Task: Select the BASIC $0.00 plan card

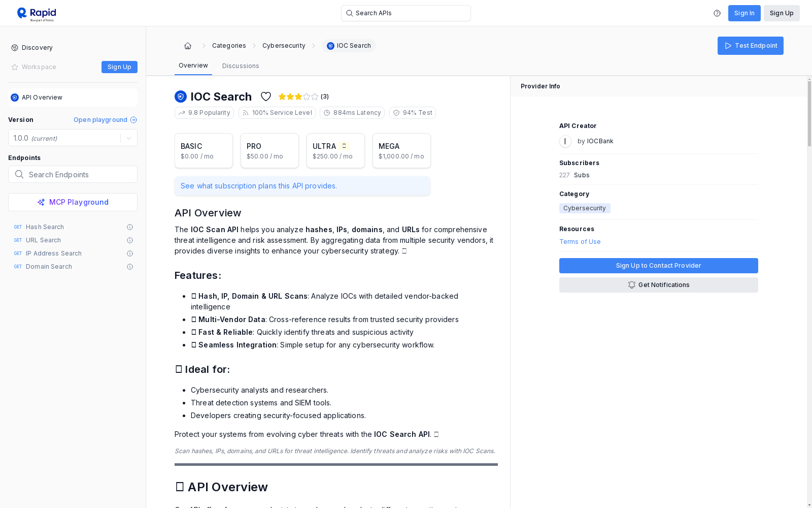Action: coord(204,151)
